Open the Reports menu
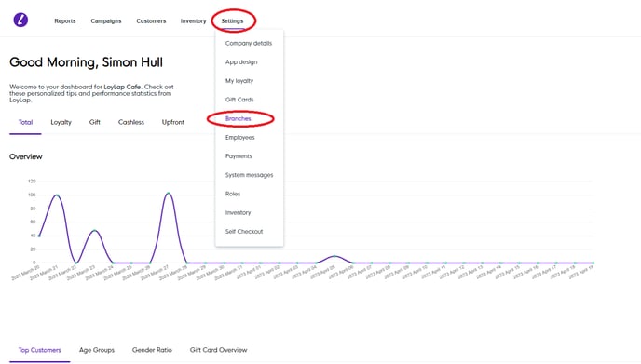This screenshot has width=641, height=364. [65, 20]
